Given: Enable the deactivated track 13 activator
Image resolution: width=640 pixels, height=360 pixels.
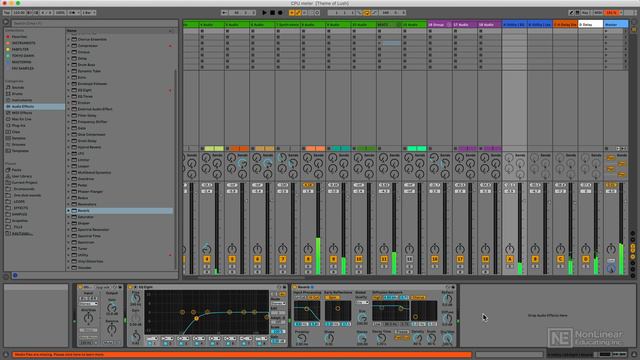Looking at the screenshot, I should pos(409,259).
